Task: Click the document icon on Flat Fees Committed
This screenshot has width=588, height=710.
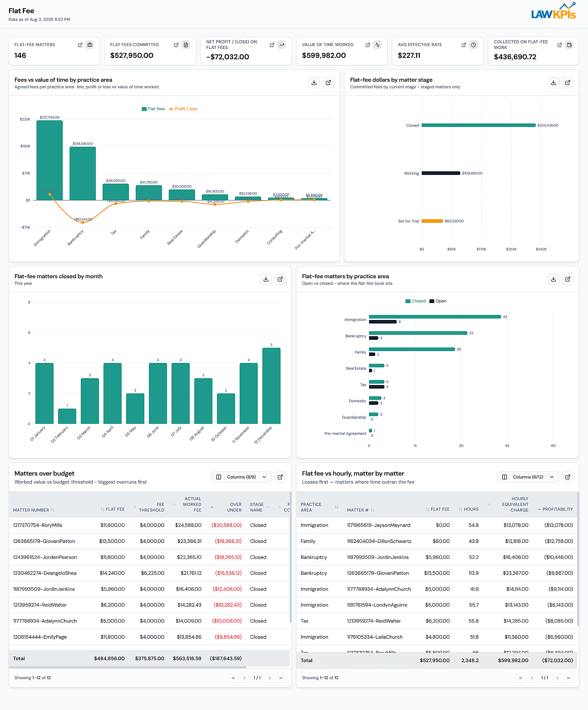Action: coord(186,45)
